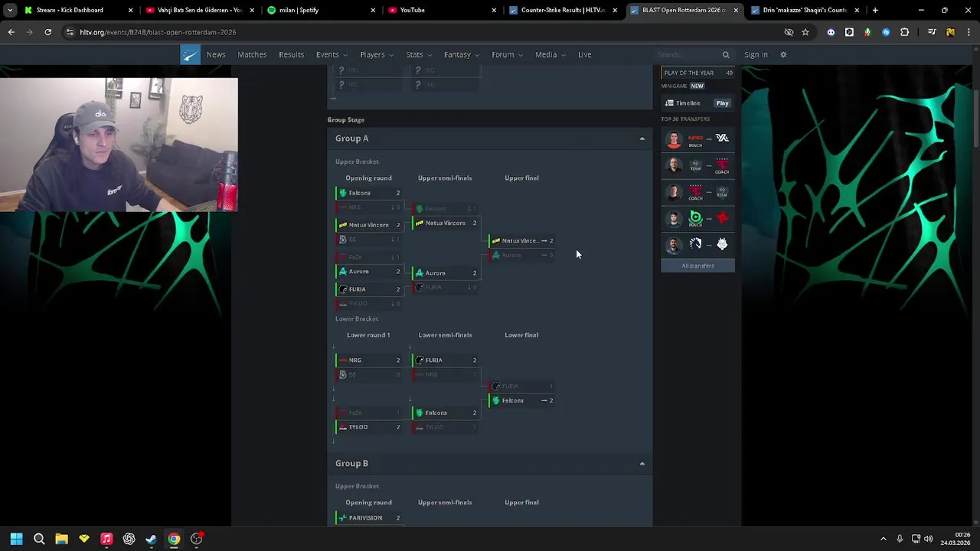Open the Windows Start menu
The width and height of the screenshot is (980, 551).
coord(16,539)
